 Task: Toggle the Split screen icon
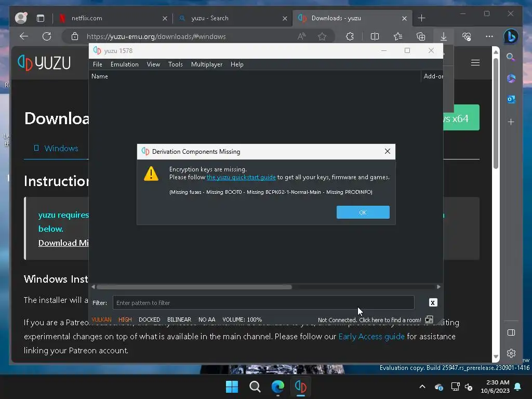point(375,36)
